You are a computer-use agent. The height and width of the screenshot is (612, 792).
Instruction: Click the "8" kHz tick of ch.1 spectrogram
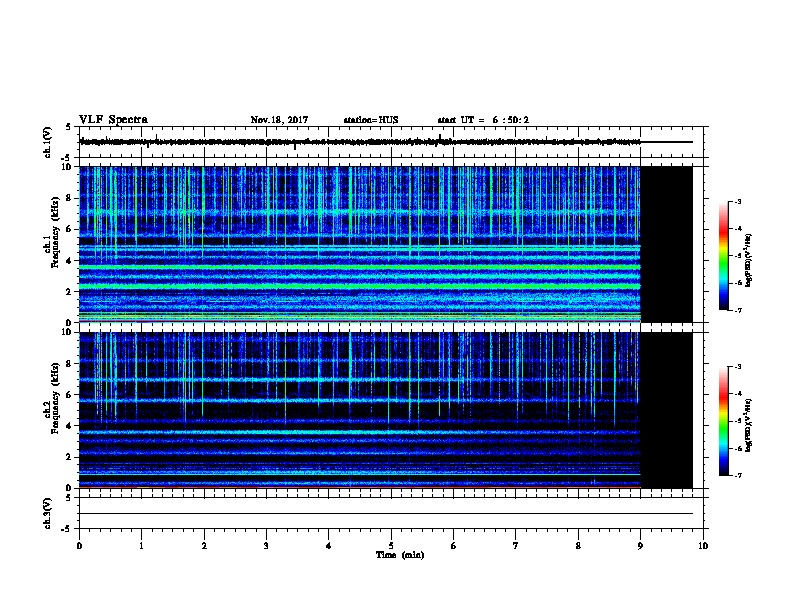click(x=69, y=198)
